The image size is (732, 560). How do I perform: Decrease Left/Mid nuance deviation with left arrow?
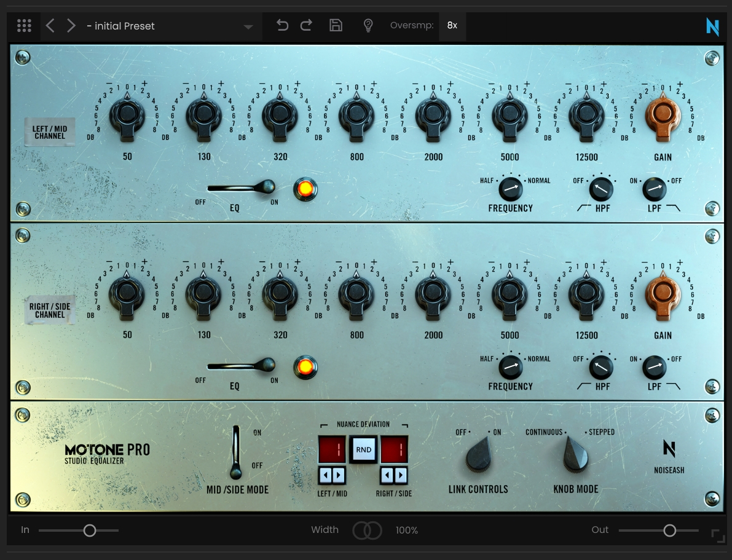point(326,475)
